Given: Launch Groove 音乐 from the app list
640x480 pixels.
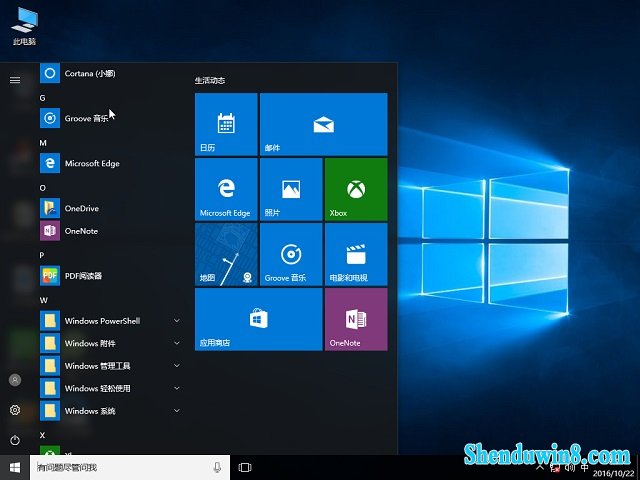Looking at the screenshot, I should point(110,118).
